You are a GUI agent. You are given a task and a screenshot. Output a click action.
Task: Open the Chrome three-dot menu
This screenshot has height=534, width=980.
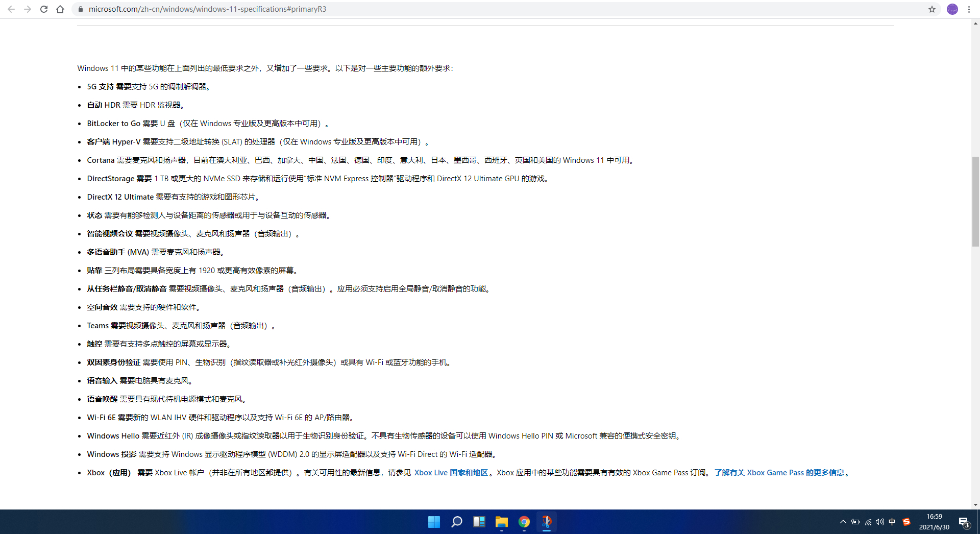click(969, 9)
